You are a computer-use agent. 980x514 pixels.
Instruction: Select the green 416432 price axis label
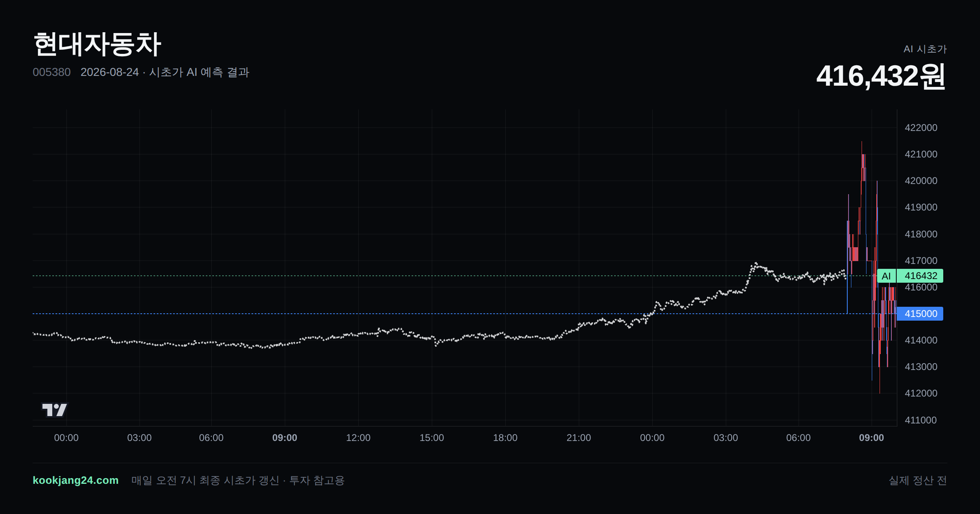click(x=920, y=276)
